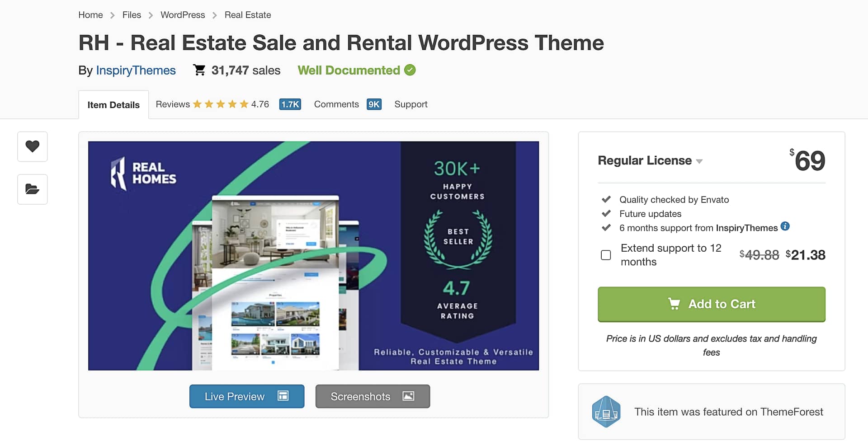Switch to the Reviews tab
The image size is (868, 446).
point(173,104)
